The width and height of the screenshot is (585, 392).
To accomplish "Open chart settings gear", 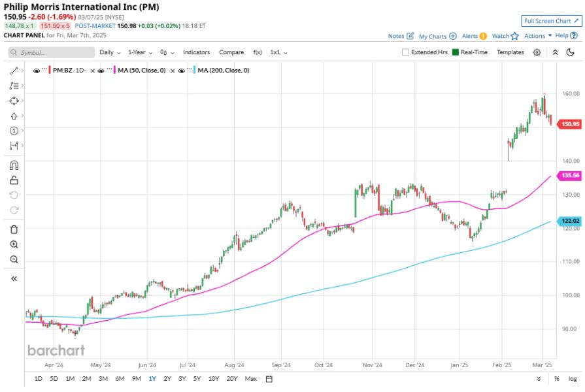I will click(537, 52).
